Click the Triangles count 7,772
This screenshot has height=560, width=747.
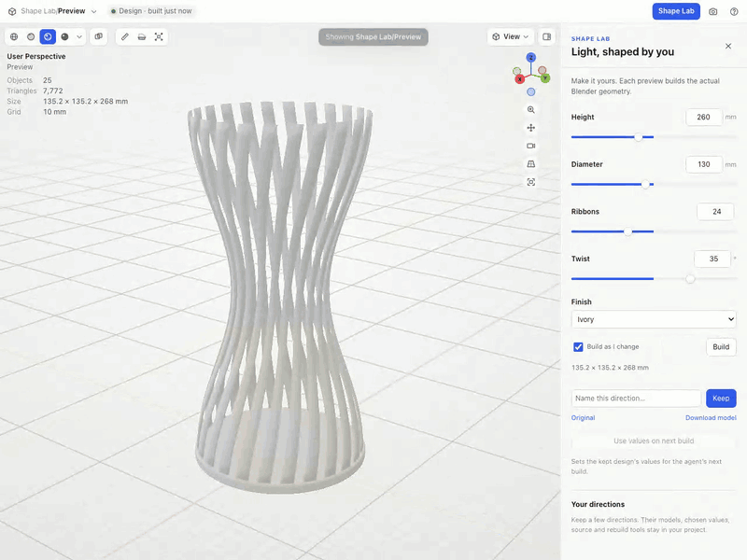(x=53, y=91)
